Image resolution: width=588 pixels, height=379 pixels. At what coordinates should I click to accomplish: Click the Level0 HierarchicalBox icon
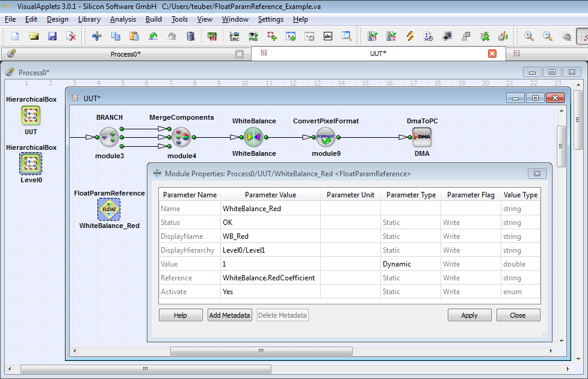tap(31, 163)
